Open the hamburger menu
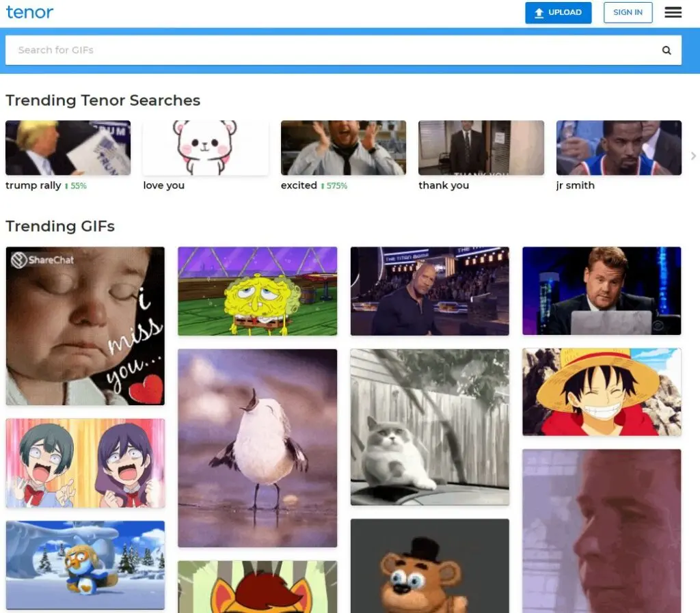Screen dimensions: 700x613 pos(673,12)
